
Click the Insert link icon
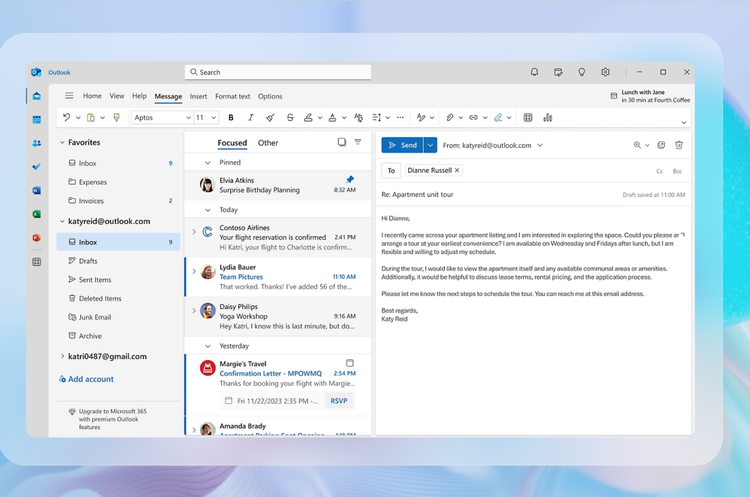[474, 117]
